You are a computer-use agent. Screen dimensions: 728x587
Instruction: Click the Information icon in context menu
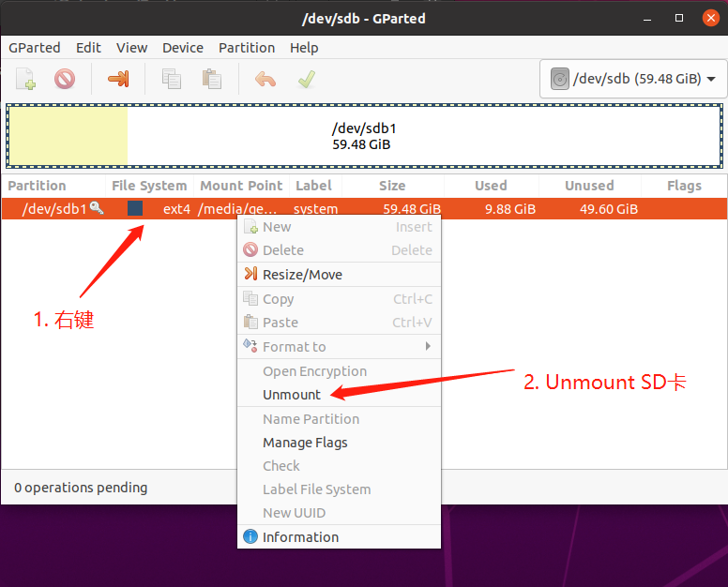pos(250,536)
